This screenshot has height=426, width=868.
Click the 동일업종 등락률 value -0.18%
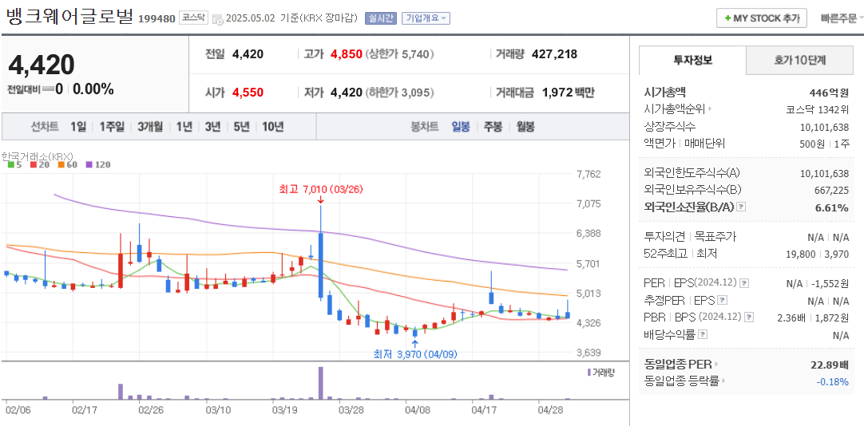point(833,381)
